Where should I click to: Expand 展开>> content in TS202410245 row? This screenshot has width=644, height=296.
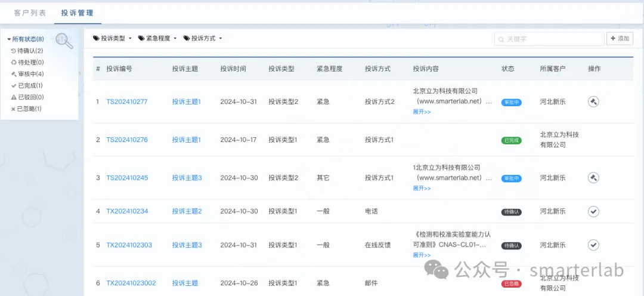tap(422, 189)
